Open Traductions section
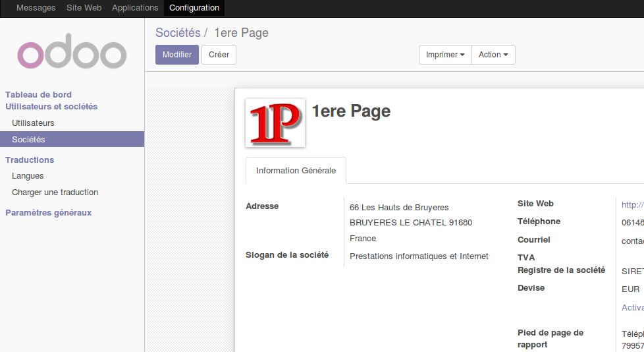Screen dimensions: 644x352 pyautogui.click(x=30, y=160)
